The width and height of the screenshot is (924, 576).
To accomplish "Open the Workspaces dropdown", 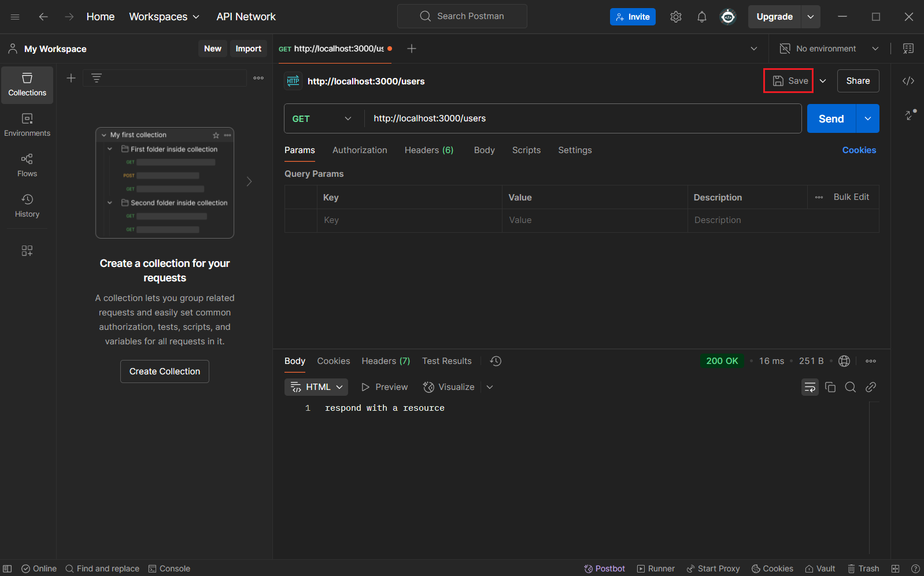I will 164,17.
